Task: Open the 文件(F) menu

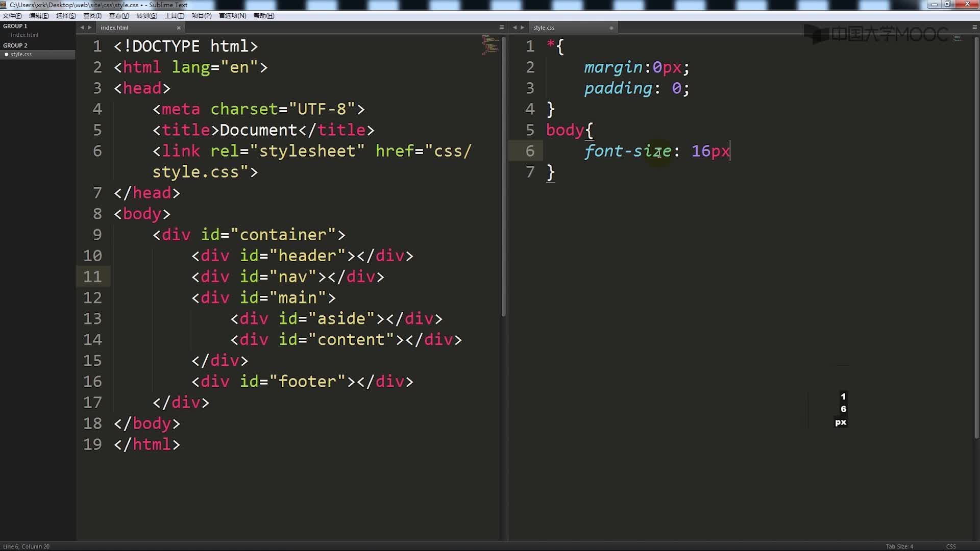Action: pos(12,16)
